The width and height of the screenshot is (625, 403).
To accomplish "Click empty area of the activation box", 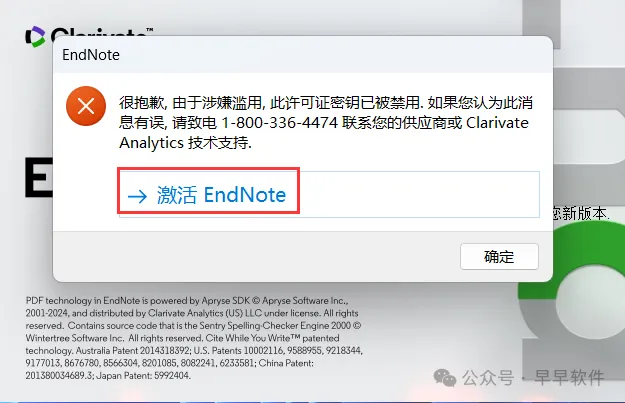I will click(419, 195).
